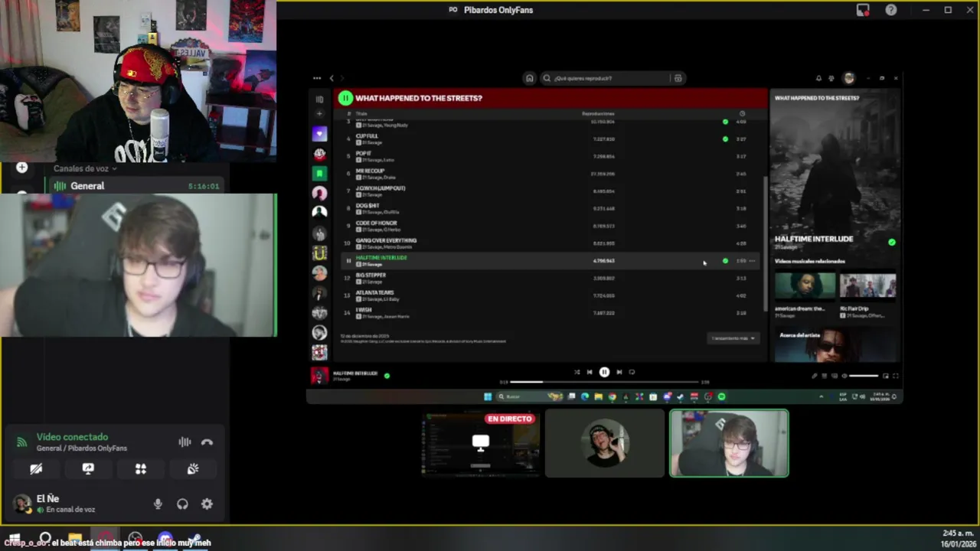Open noise suppression waveform icon
The height and width of the screenshot is (551, 980).
point(185,442)
